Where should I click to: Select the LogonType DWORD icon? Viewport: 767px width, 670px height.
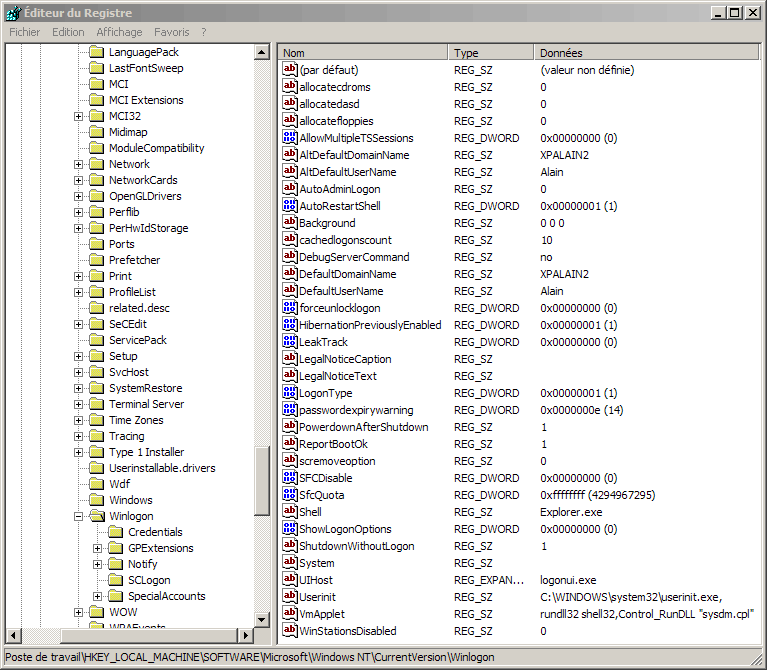click(x=291, y=393)
